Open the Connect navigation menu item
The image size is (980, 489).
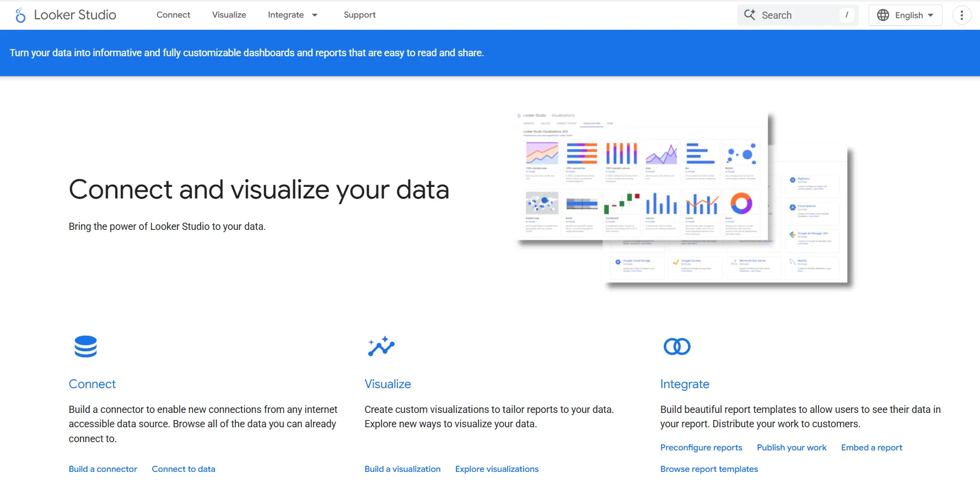pos(173,15)
